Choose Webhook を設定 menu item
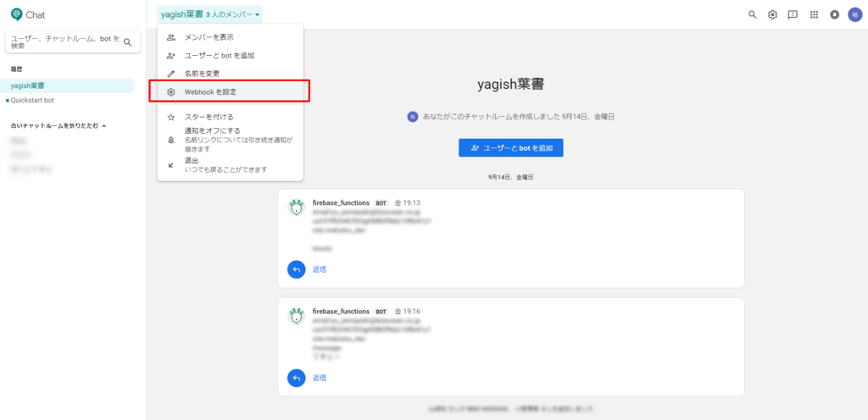The image size is (868, 420). pos(231,91)
